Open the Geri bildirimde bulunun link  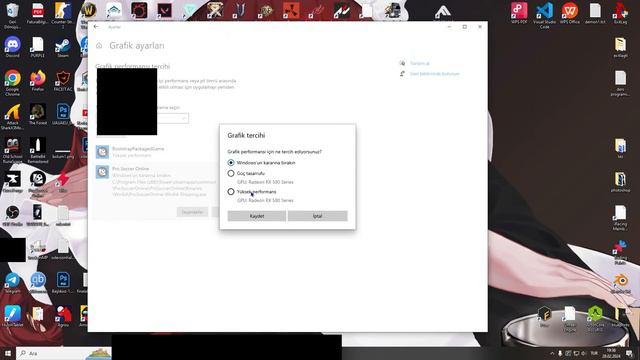click(434, 74)
